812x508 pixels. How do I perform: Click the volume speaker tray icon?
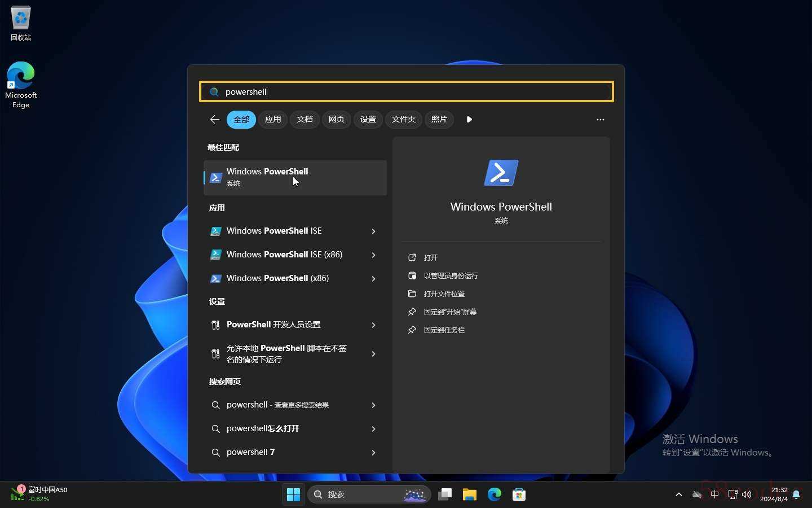coord(747,494)
